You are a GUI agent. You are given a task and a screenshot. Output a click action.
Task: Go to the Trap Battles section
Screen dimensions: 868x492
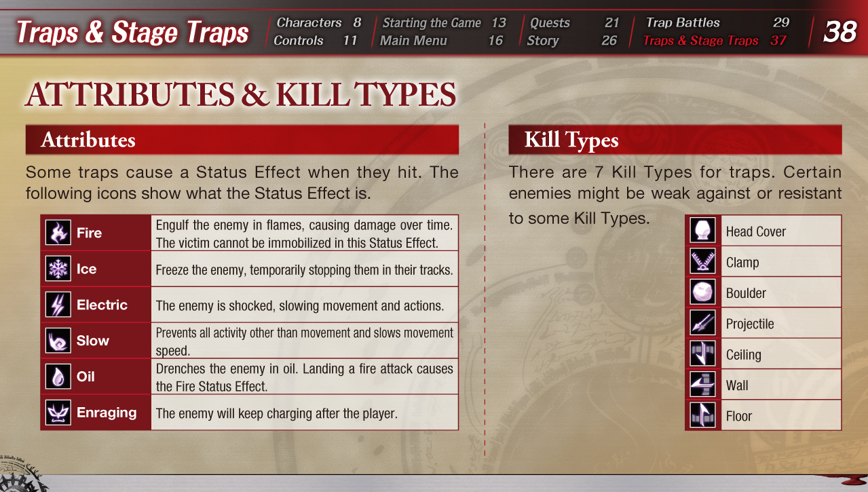tap(717, 22)
